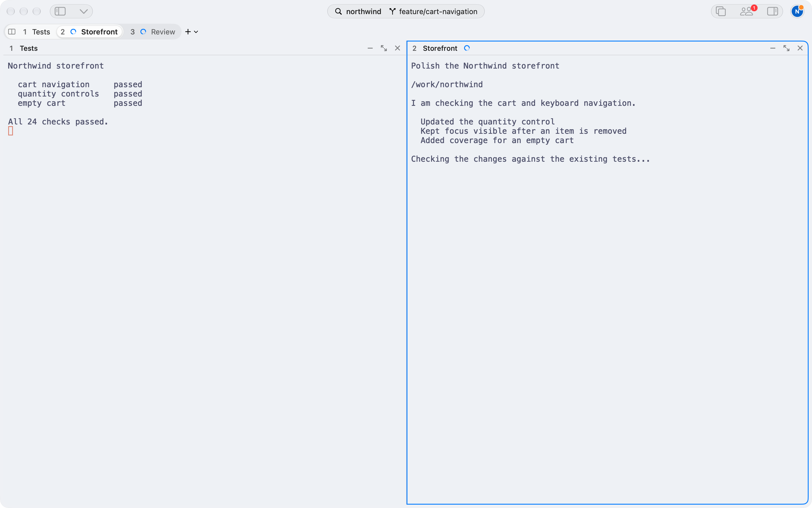Viewport: 812px width, 508px height.
Task: Click the git branch icon in title bar
Action: (x=392, y=11)
